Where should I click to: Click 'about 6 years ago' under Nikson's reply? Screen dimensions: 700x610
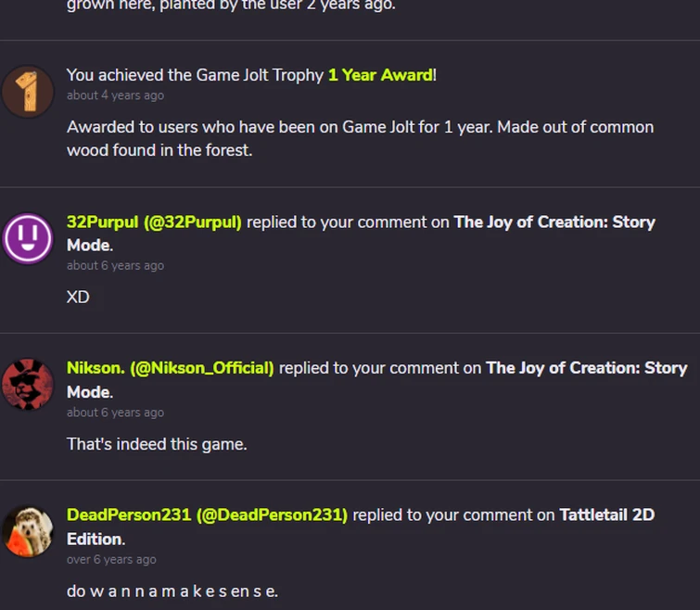(x=115, y=413)
